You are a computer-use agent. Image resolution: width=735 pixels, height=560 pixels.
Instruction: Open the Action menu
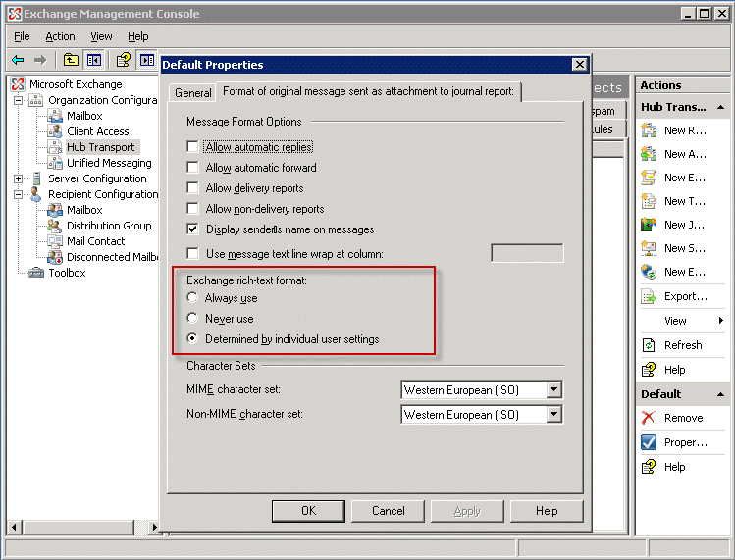60,36
